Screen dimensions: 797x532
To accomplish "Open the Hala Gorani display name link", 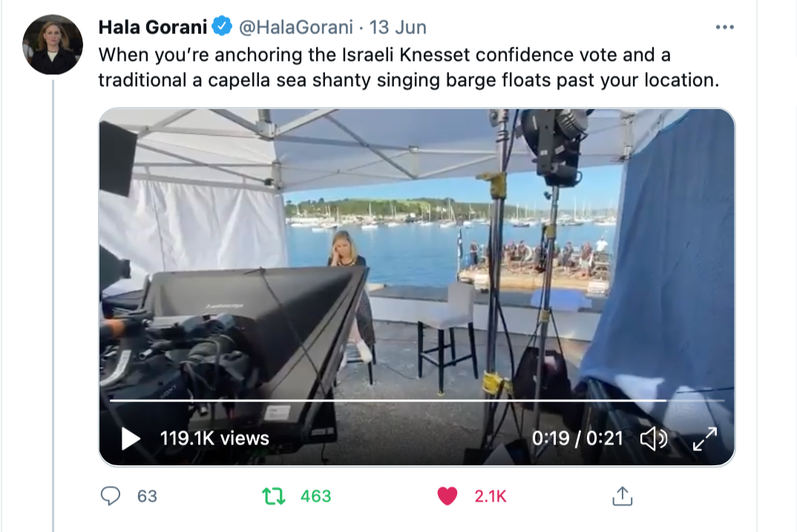I will 153,27.
